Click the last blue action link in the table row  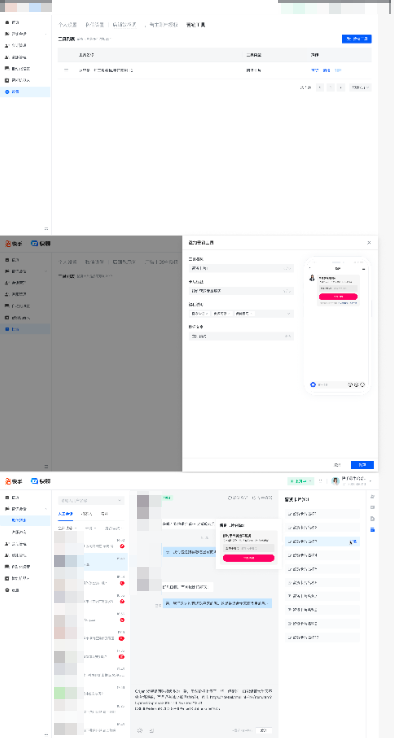click(338, 70)
